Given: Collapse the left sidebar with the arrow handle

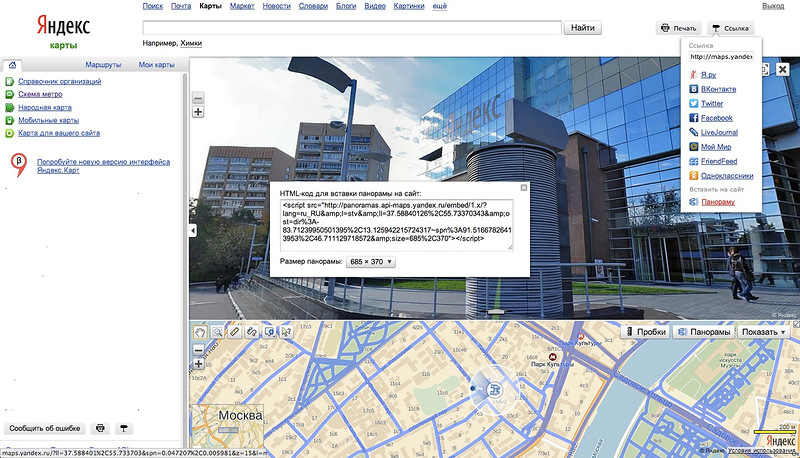Looking at the screenshot, I should point(193,231).
